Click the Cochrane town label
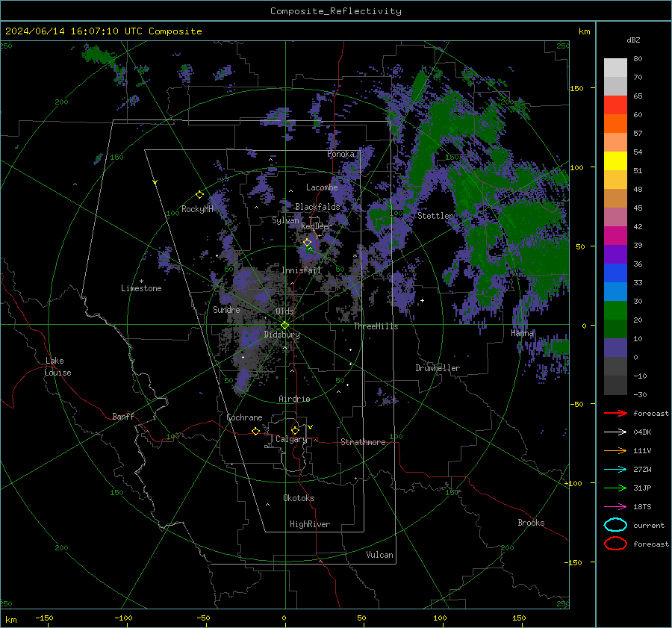This screenshot has width=672, height=628. tap(244, 417)
